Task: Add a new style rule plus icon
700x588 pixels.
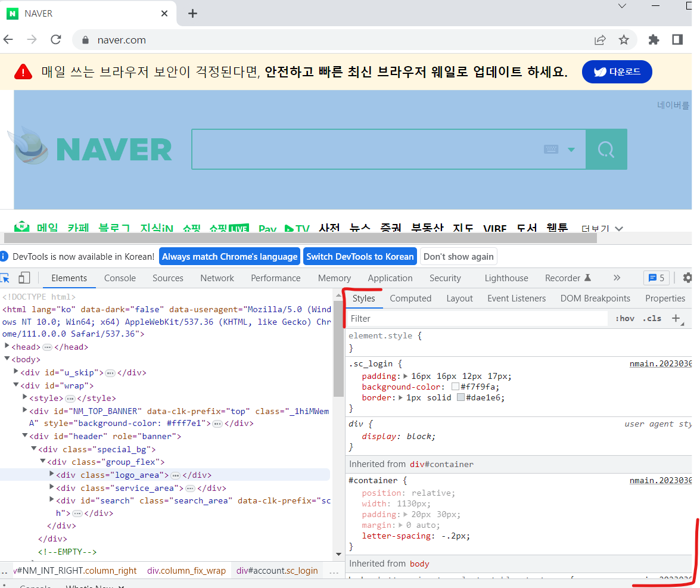Action: 676,318
